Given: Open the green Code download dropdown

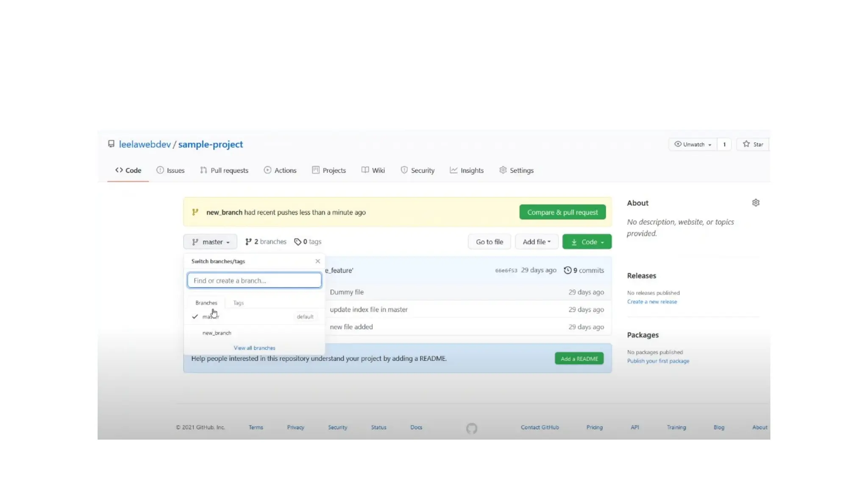Looking at the screenshot, I should 587,242.
